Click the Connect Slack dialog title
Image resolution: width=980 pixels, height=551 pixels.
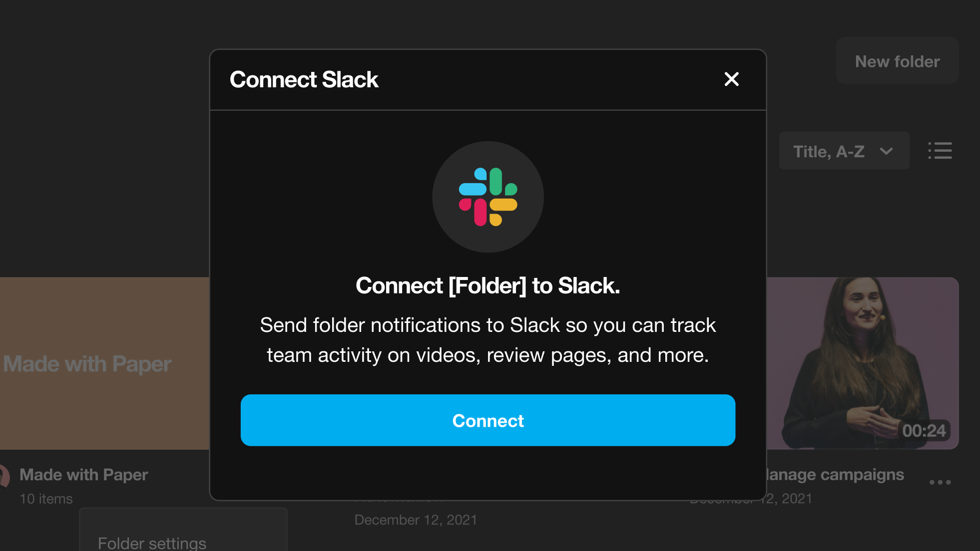tap(304, 80)
